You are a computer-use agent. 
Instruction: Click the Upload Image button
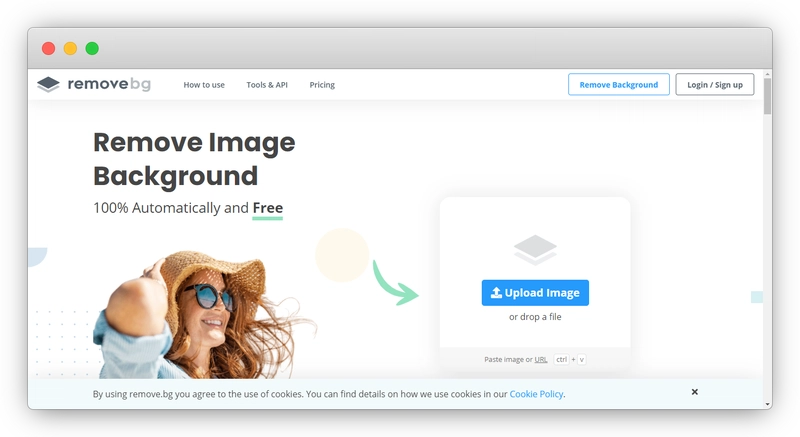click(x=535, y=293)
